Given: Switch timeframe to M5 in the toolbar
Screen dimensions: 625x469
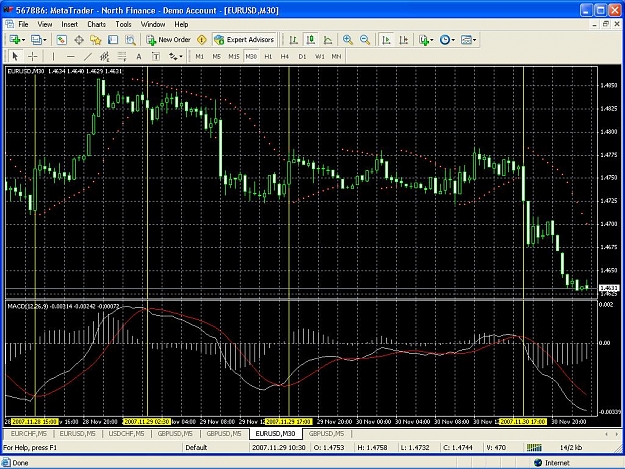Looking at the screenshot, I should pyautogui.click(x=216, y=57).
